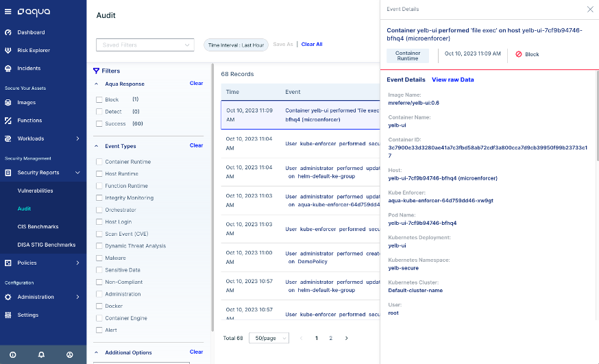Open CIS Benchmarks menu item
The image size is (599, 364).
click(38, 227)
